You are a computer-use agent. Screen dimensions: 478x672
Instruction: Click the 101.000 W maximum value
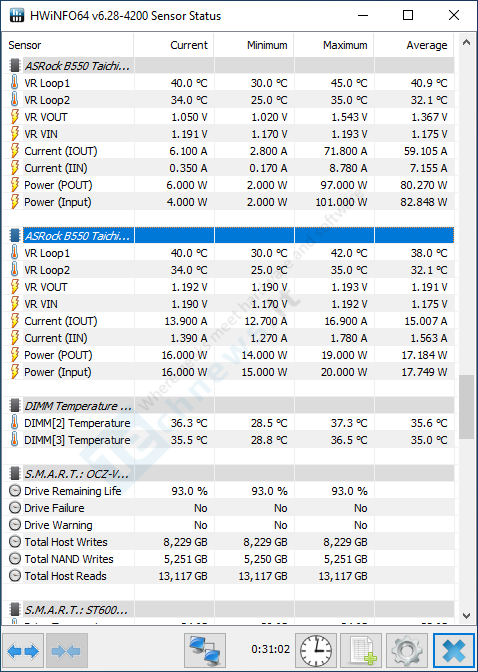[x=342, y=202]
